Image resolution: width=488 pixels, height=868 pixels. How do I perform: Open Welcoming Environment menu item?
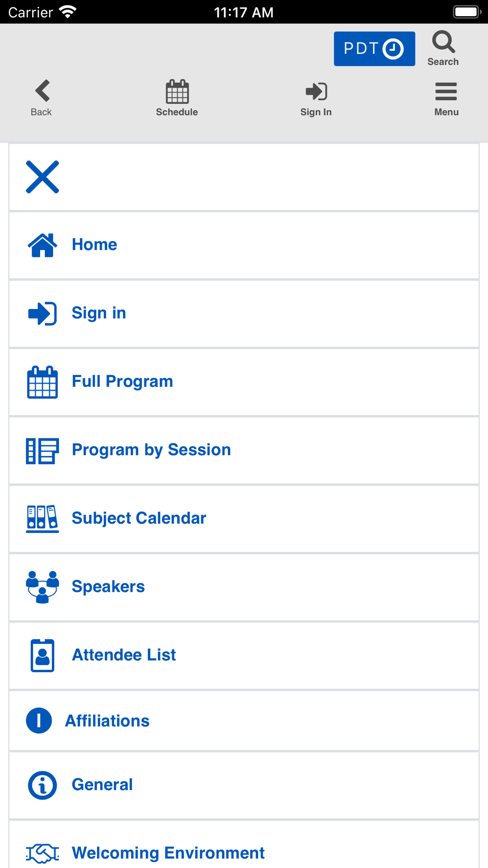point(168,853)
